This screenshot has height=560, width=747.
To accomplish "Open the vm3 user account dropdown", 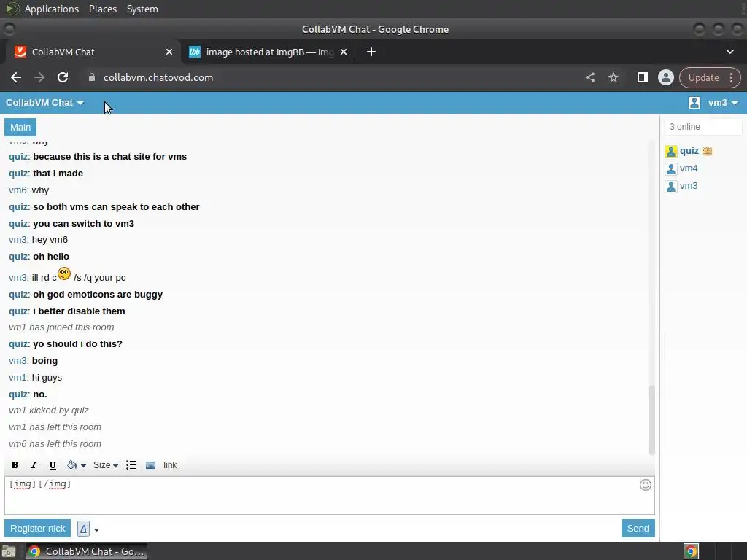I will pos(723,102).
